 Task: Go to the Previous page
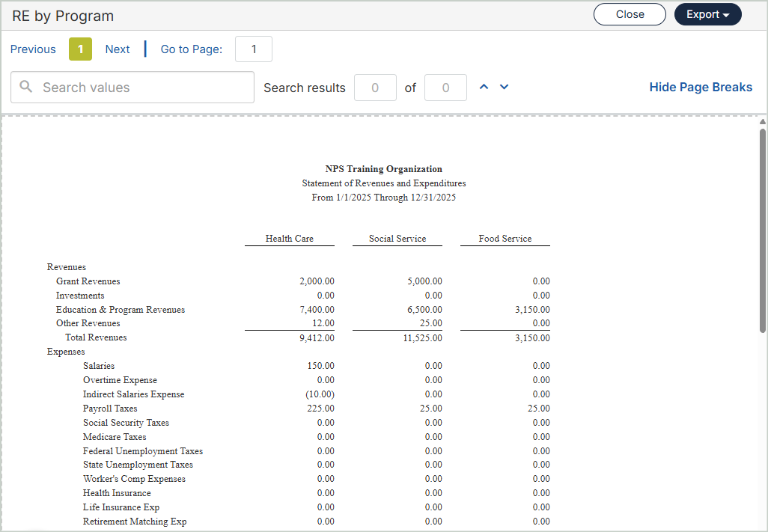(33, 49)
